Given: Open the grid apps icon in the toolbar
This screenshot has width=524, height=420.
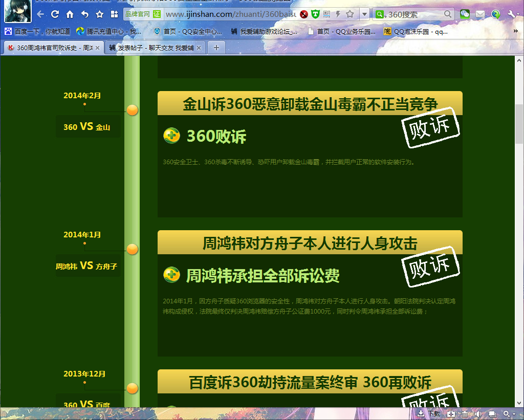Looking at the screenshot, I should (x=114, y=14).
